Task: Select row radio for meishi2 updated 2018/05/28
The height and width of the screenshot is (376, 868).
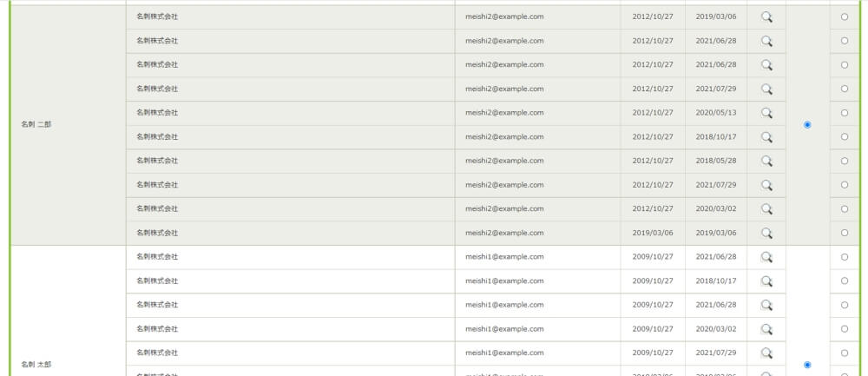Action: click(845, 161)
